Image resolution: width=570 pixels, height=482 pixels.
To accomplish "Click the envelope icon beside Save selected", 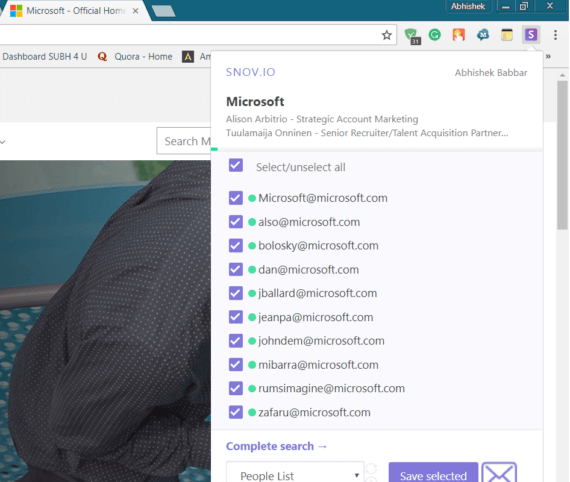I will pyautogui.click(x=499, y=473).
